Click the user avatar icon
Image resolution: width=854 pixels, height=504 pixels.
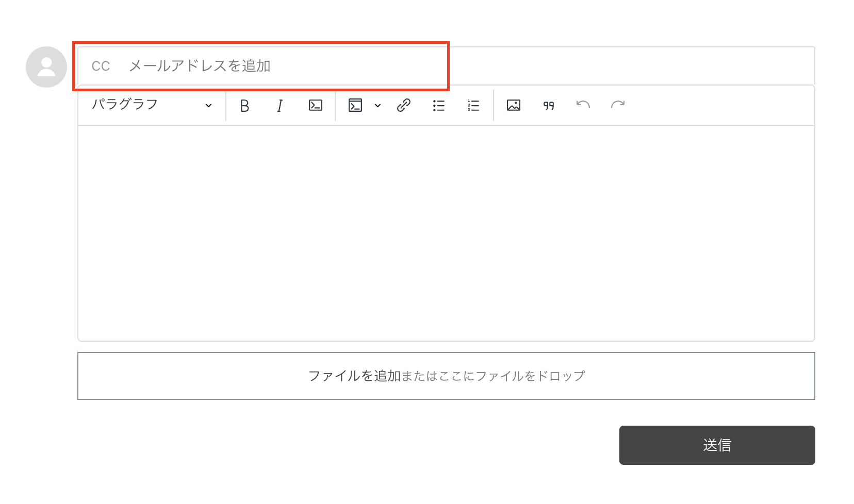point(45,66)
